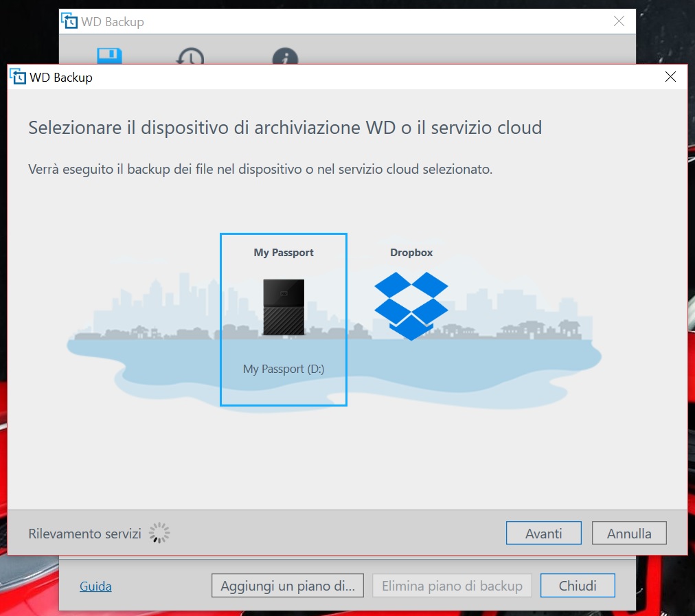Open the info icon in the background window
The height and width of the screenshot is (616, 695).
(285, 56)
